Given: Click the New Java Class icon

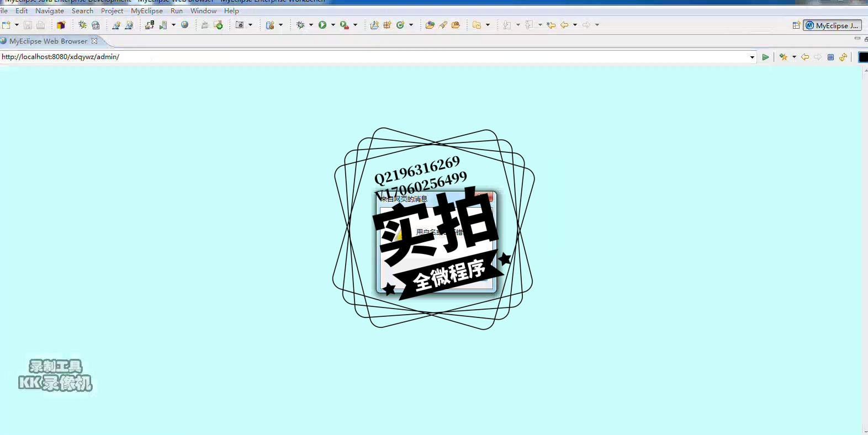Looking at the screenshot, I should [x=401, y=25].
